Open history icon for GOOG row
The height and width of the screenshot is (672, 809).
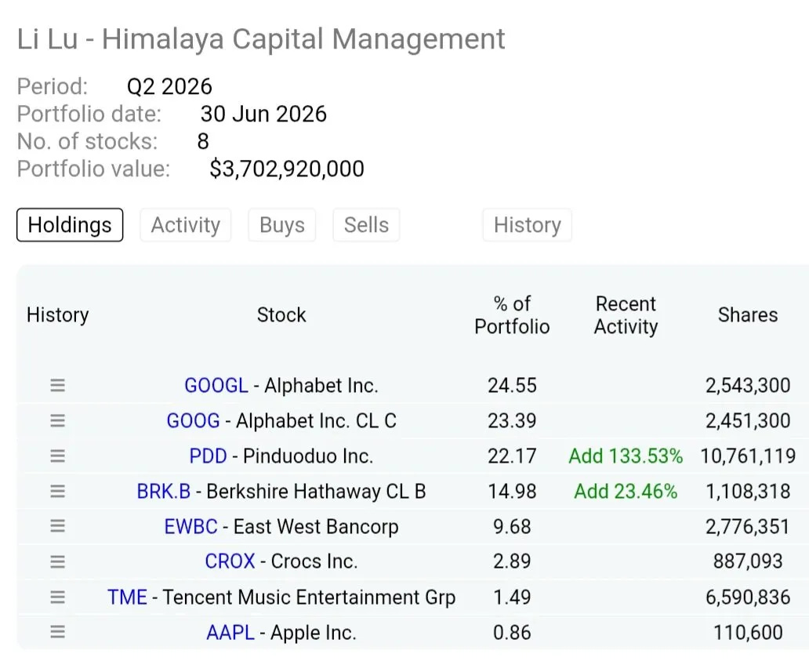(x=57, y=420)
